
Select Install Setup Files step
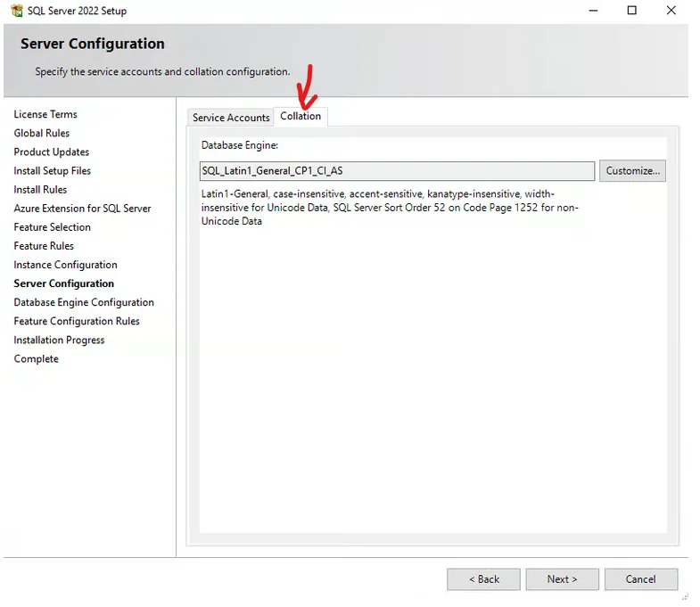[53, 170]
